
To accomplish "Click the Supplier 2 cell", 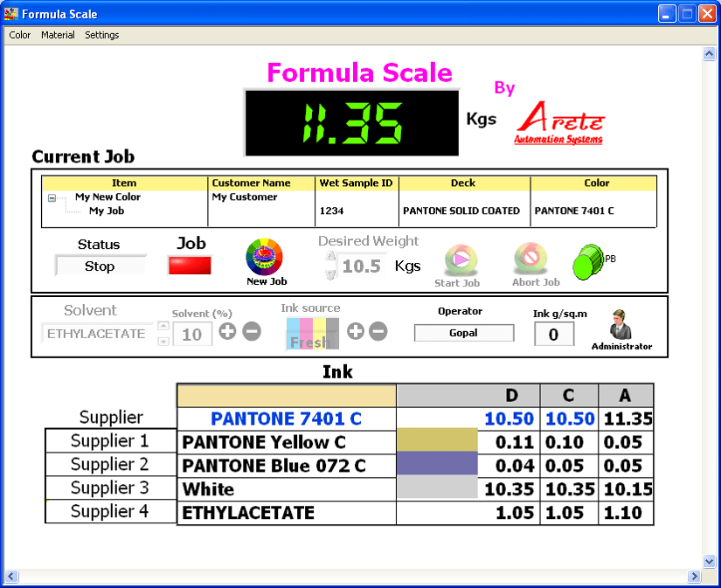I will [x=110, y=464].
